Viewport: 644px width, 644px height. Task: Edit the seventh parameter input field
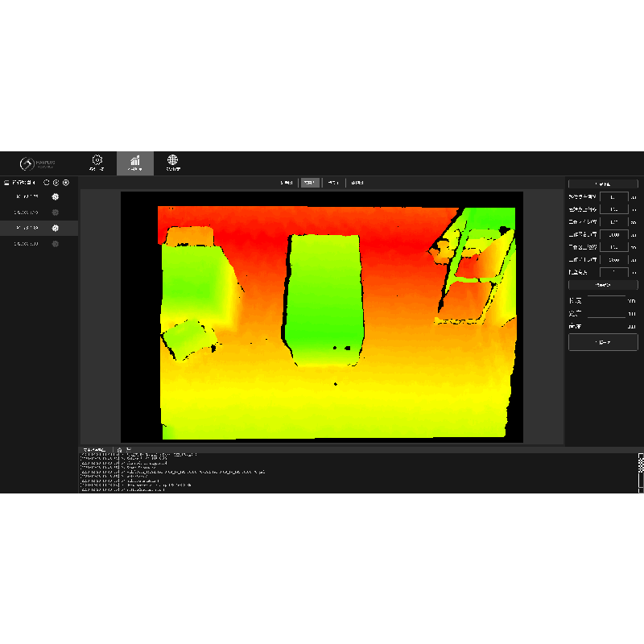coord(613,272)
